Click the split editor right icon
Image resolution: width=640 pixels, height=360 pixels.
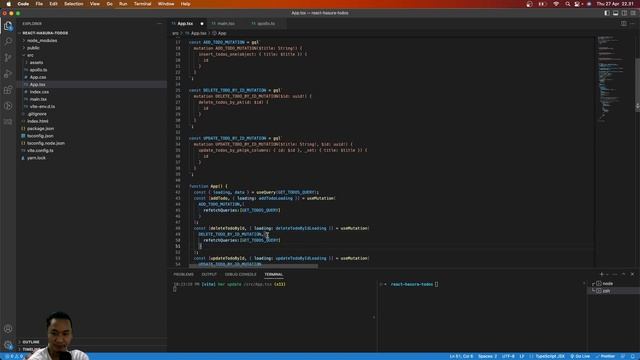click(624, 24)
